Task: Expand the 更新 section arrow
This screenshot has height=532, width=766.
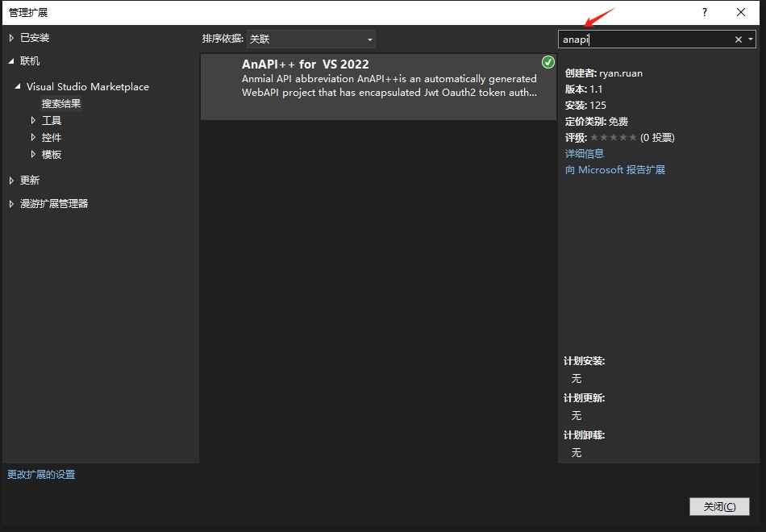Action: 11,181
